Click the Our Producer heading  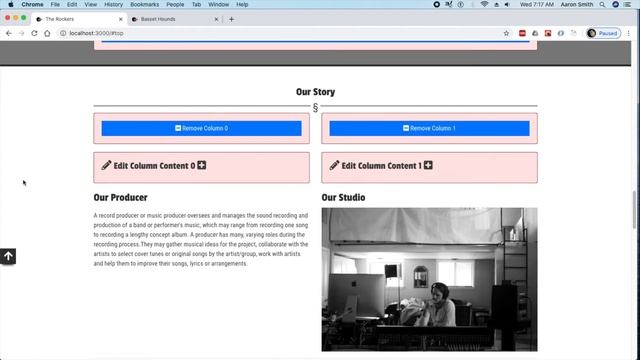(x=120, y=198)
